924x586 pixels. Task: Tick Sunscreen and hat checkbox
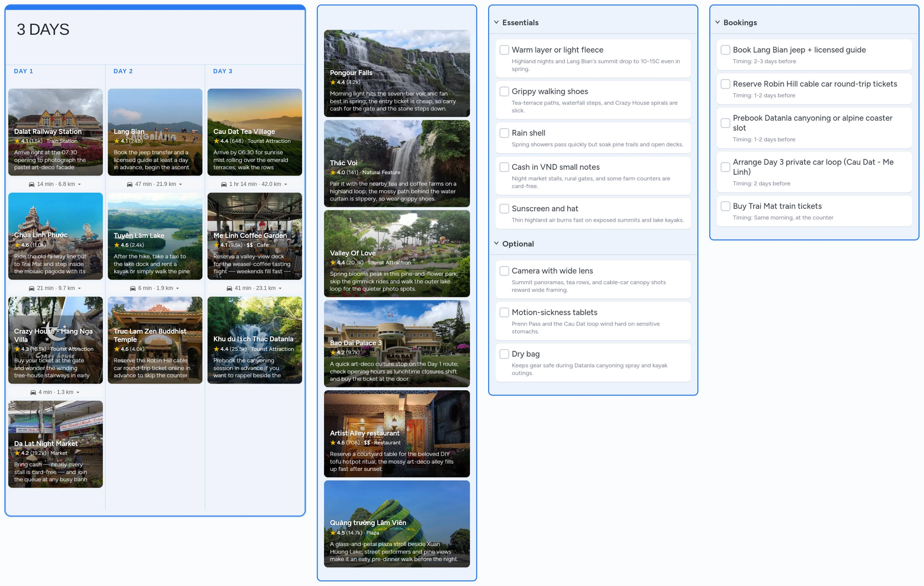(x=504, y=209)
